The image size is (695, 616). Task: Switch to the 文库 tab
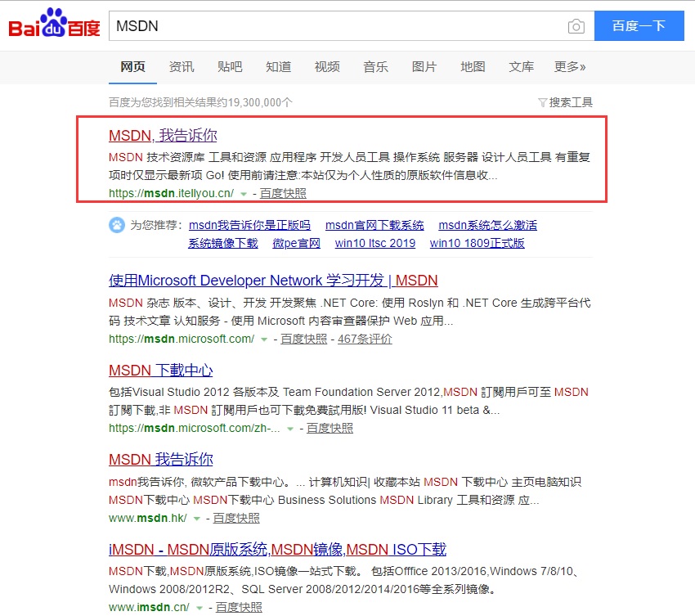click(522, 66)
